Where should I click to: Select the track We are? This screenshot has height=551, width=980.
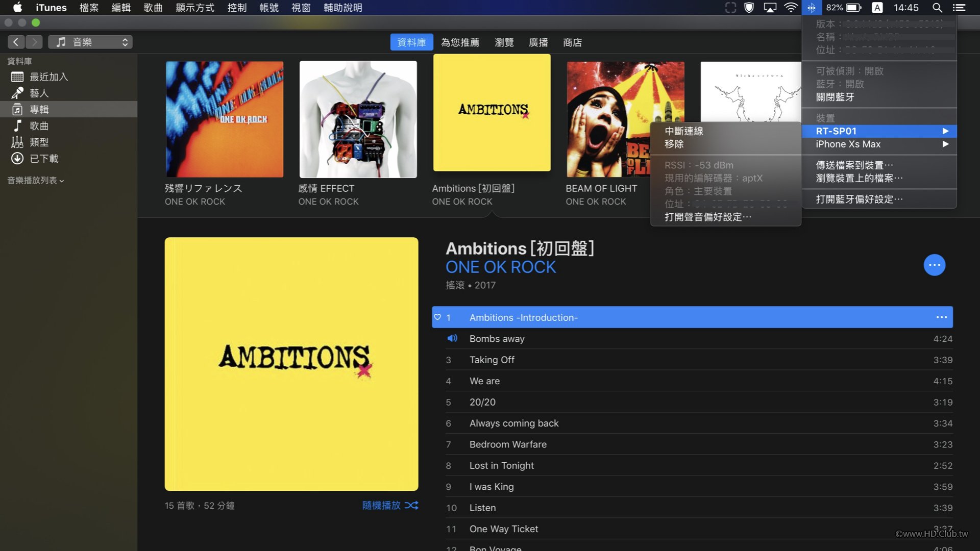[x=693, y=381]
